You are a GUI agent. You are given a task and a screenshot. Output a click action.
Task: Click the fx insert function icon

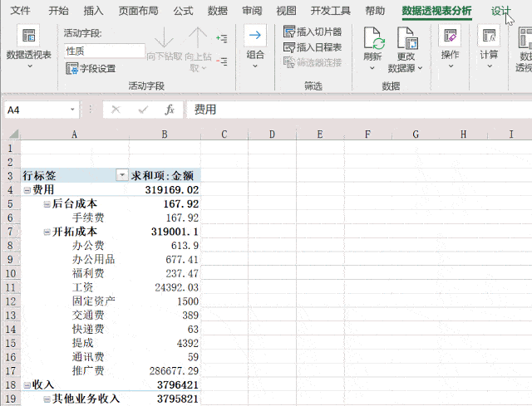click(x=170, y=110)
